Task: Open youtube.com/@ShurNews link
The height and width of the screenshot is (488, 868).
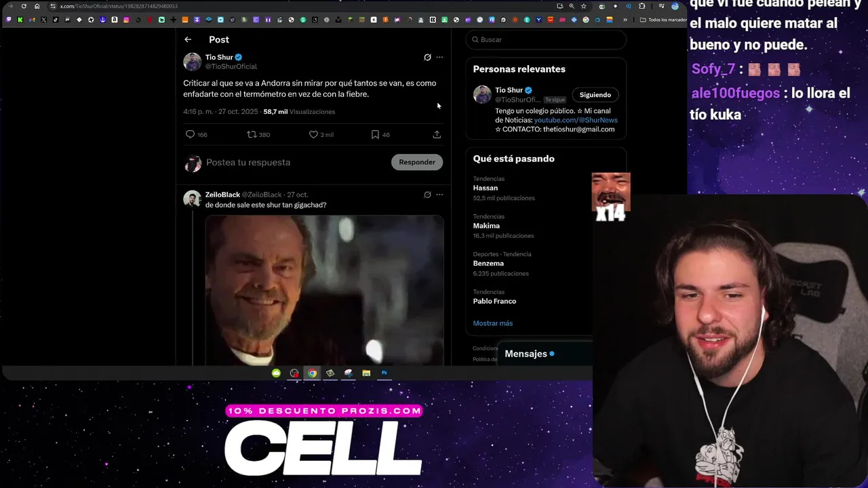Action: (x=576, y=120)
